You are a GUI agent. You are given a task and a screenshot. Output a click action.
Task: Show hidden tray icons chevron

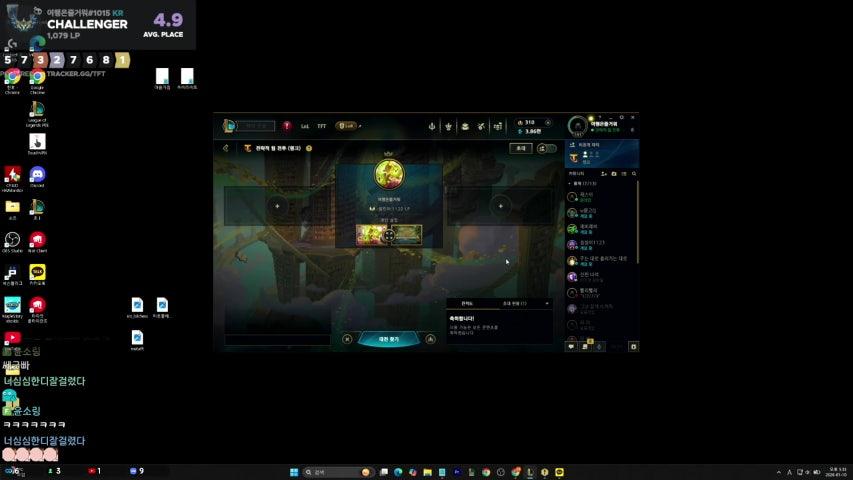tap(778, 472)
